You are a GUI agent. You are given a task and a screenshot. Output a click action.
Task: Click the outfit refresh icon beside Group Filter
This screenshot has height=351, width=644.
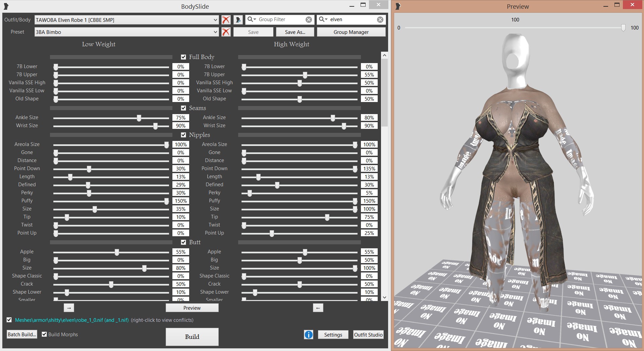[238, 20]
